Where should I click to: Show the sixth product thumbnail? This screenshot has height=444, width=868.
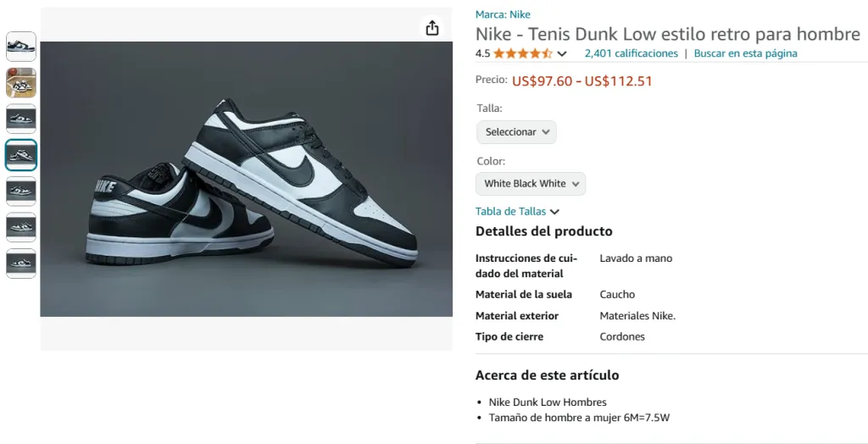(21, 227)
